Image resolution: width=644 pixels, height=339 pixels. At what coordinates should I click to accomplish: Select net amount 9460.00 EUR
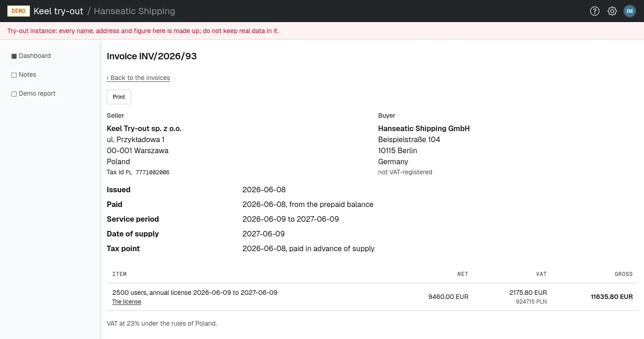[448, 297]
